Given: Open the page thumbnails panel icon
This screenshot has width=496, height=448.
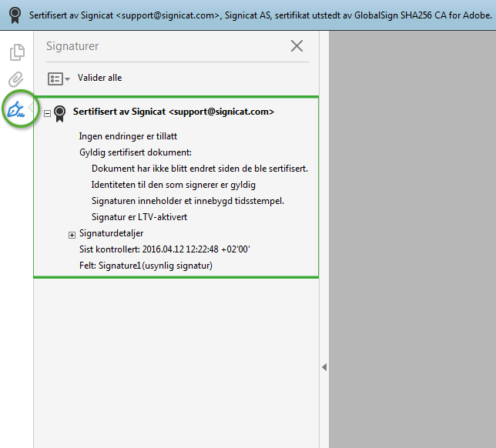Looking at the screenshot, I should click(x=17, y=52).
